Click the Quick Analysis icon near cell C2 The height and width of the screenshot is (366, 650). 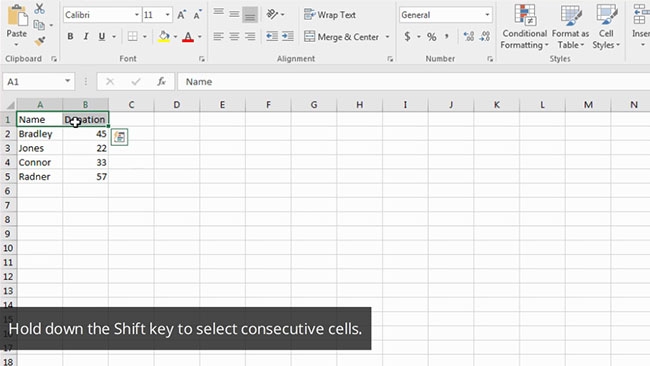click(x=119, y=137)
